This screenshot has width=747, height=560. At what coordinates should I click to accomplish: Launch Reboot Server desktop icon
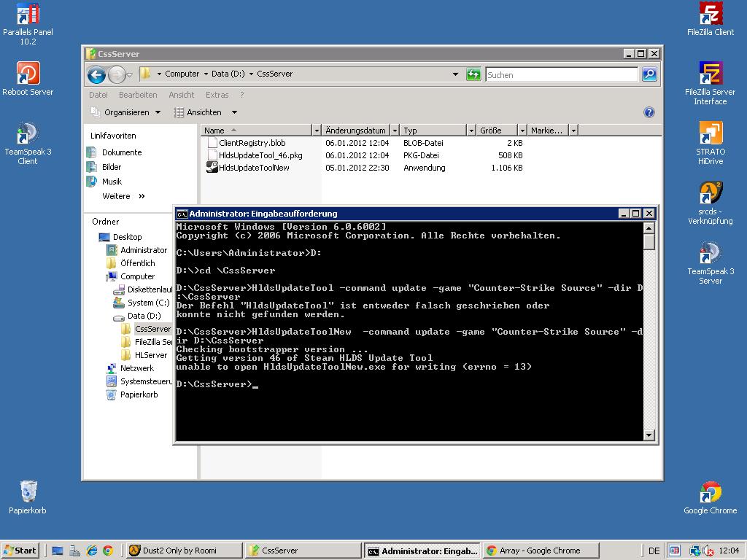(x=28, y=79)
